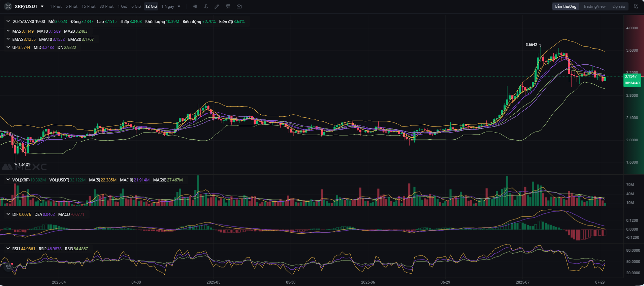Open the candlestick chart type icon
The width and height of the screenshot is (644, 286).
pos(195,6)
